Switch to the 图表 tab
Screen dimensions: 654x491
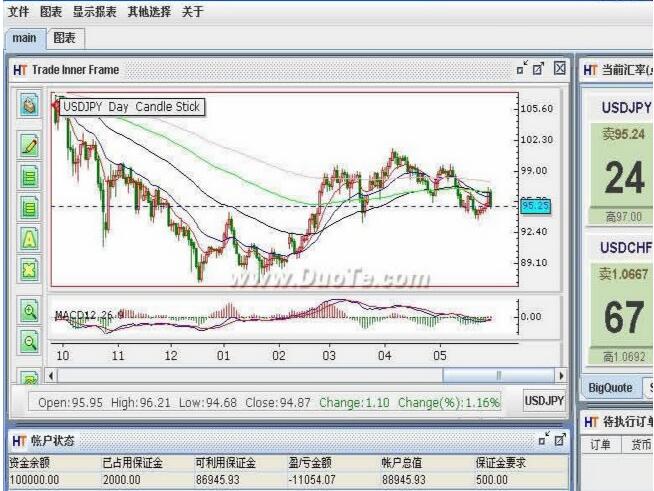[x=64, y=38]
